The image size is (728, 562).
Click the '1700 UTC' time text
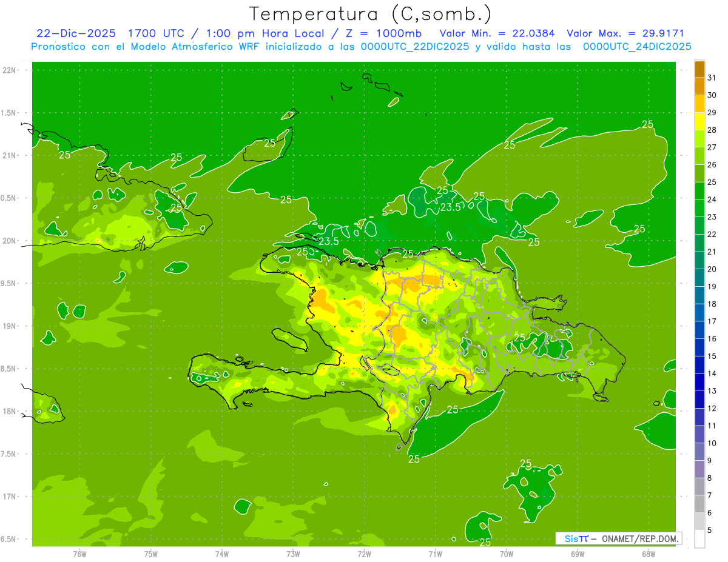[155, 33]
